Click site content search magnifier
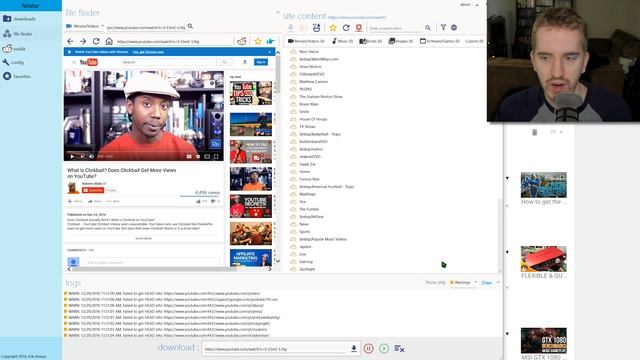The image size is (640, 360). click(x=428, y=28)
